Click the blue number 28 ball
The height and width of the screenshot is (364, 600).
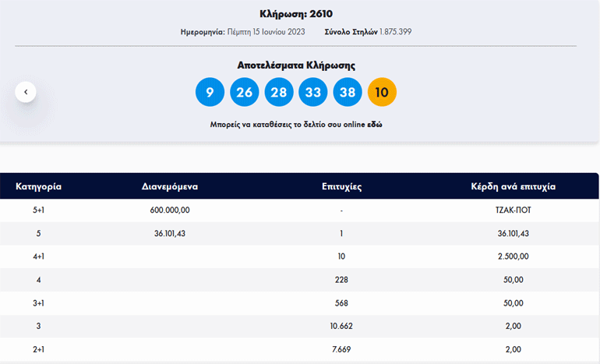tap(278, 93)
